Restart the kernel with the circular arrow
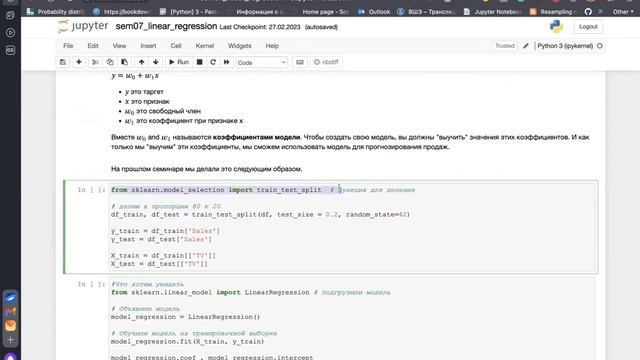The height and width of the screenshot is (360, 640). tap(213, 62)
